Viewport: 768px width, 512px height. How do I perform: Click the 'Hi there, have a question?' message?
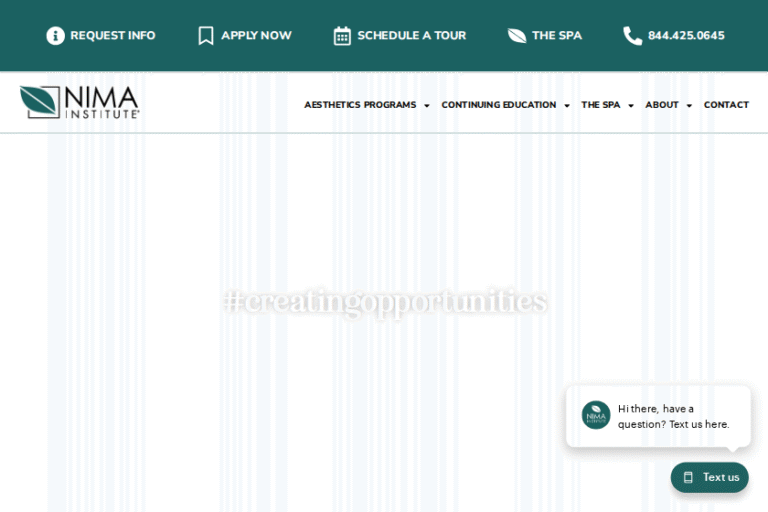673,416
